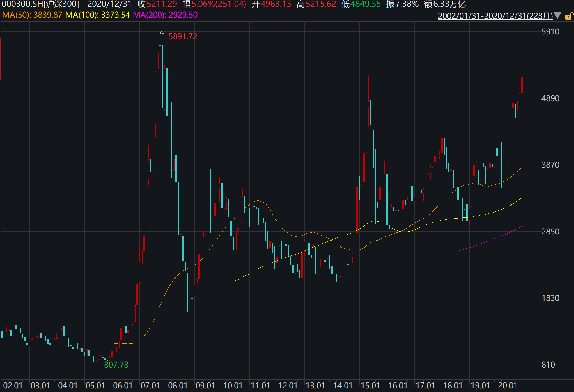Click the 20.01 label on time axis

pyautogui.click(x=508, y=386)
